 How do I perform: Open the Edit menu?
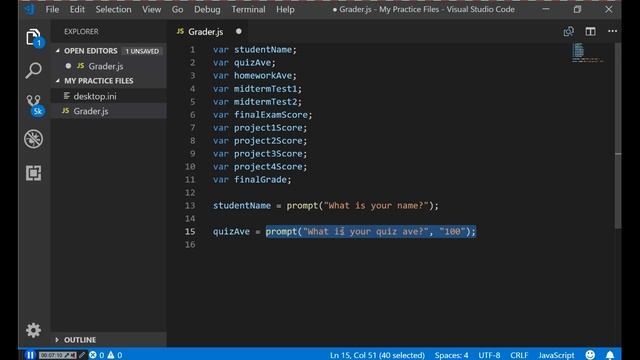(77, 9)
